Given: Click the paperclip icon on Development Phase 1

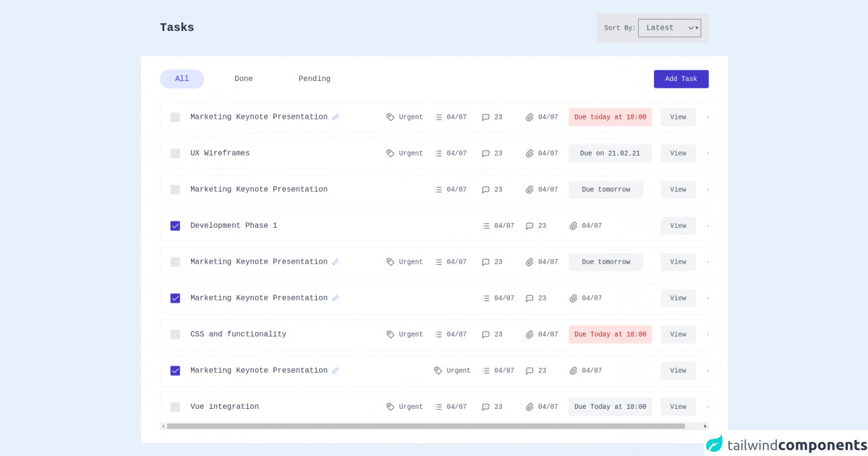Looking at the screenshot, I should (x=573, y=225).
